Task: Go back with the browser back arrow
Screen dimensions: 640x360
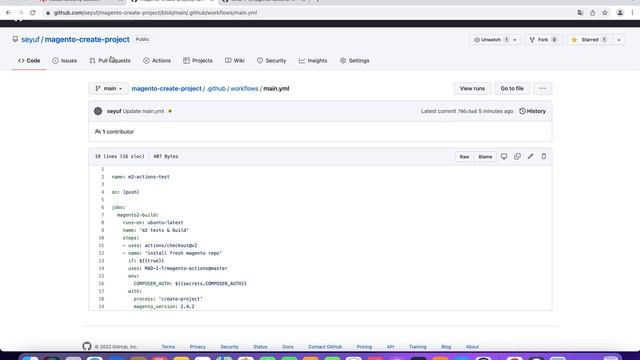Action: [x=8, y=13]
